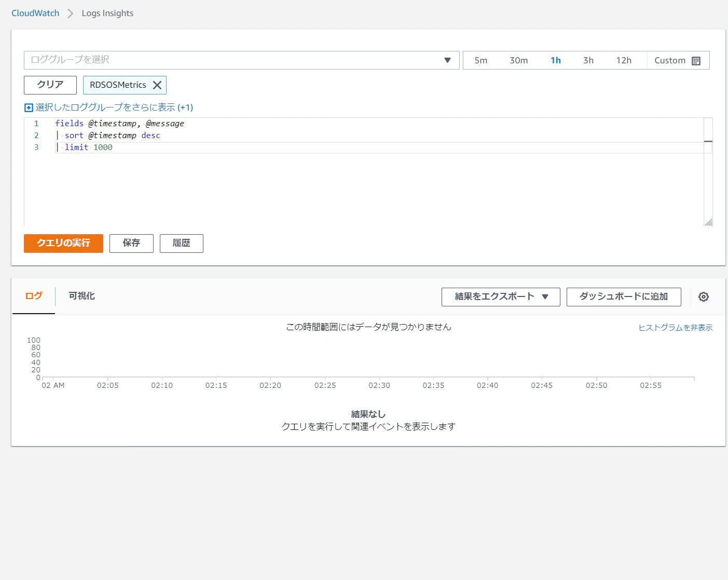Select the 30m time range
The height and width of the screenshot is (580, 728).
519,61
